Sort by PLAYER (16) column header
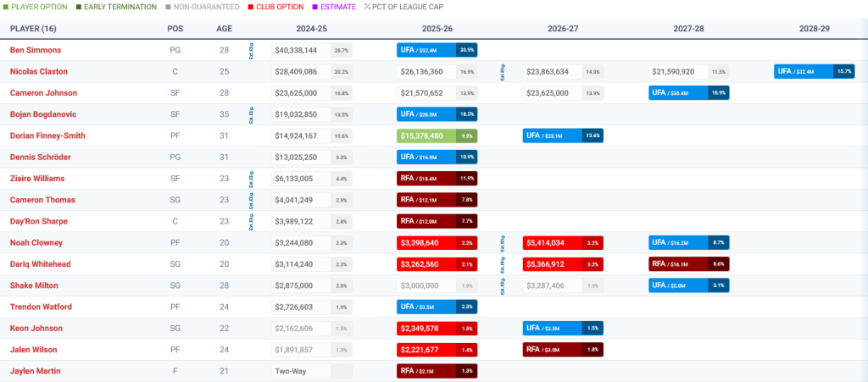The height and width of the screenshot is (382, 868). (x=32, y=28)
